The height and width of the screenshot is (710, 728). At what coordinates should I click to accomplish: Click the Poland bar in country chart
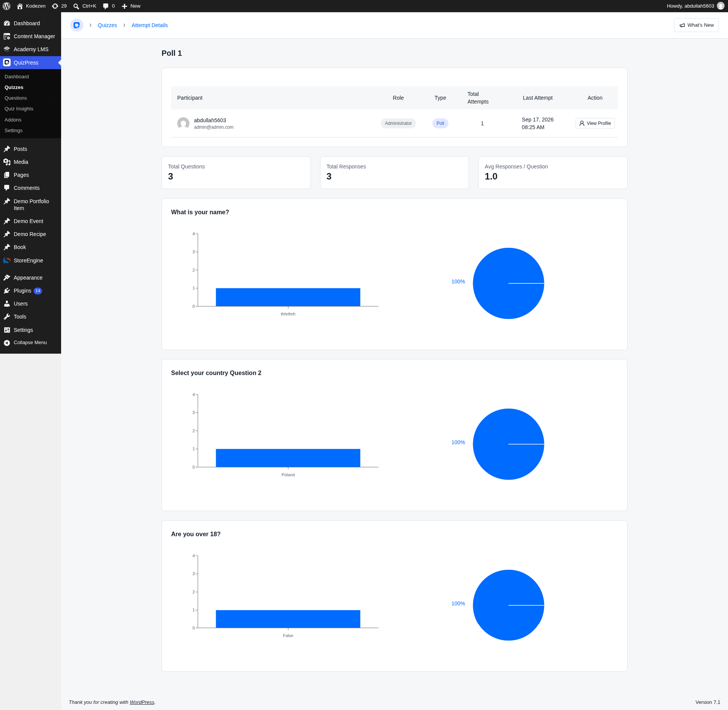click(288, 458)
